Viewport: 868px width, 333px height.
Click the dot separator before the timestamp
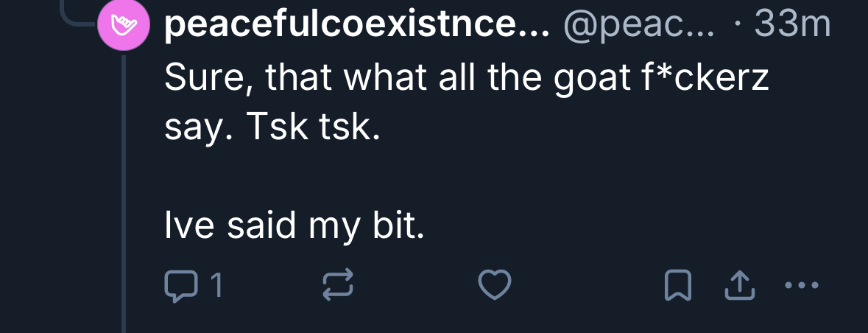[x=738, y=27]
